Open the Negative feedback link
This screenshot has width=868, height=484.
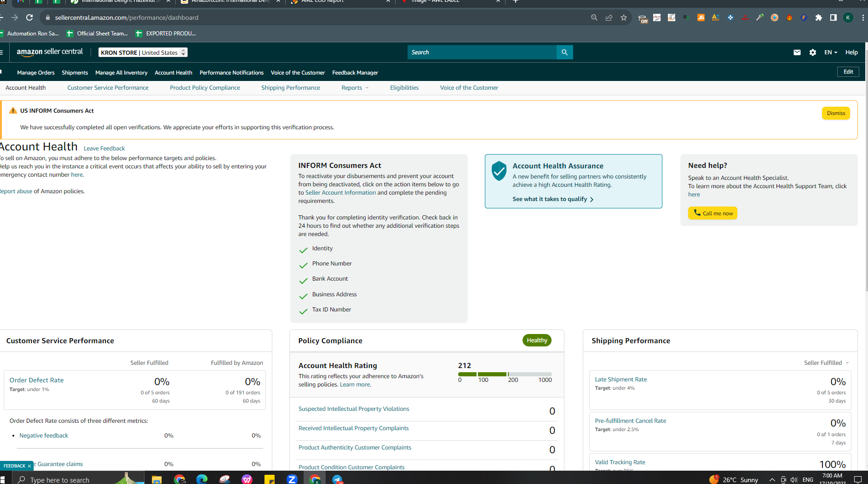pyautogui.click(x=44, y=436)
